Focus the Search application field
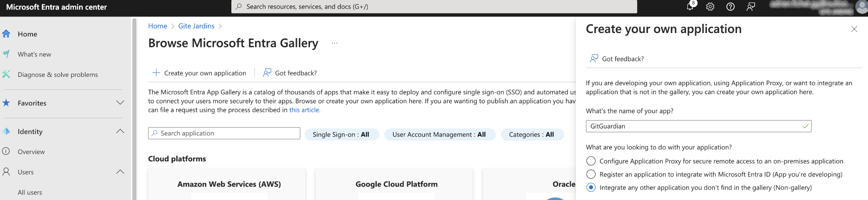The height and width of the screenshot is (200, 868). pos(224,133)
